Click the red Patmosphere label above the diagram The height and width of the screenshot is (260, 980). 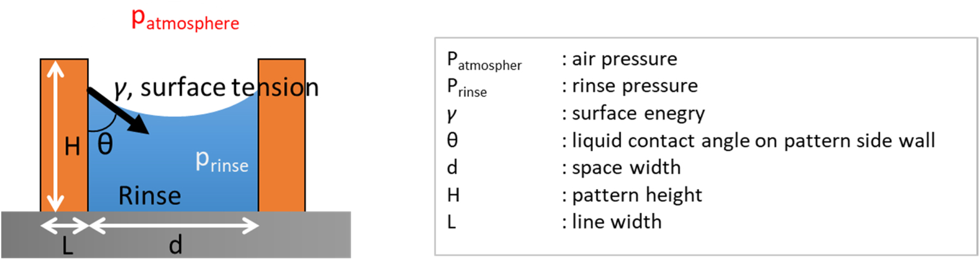click(185, 21)
